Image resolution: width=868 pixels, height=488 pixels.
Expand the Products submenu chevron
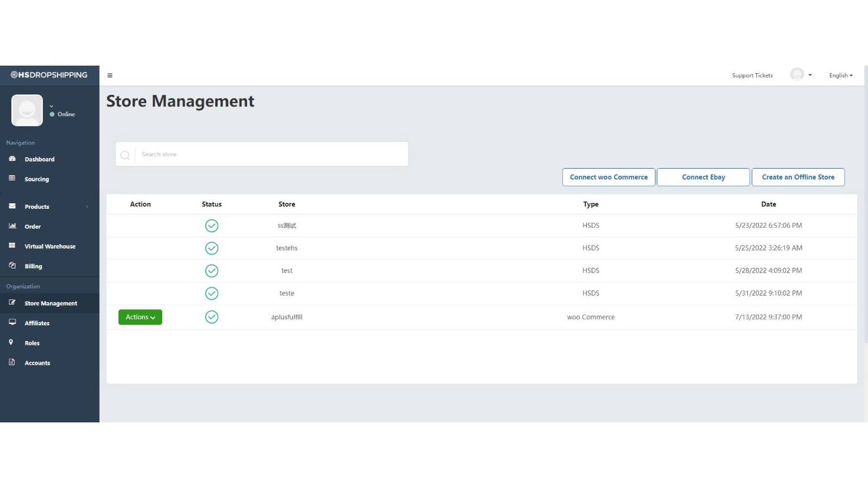pos(87,207)
